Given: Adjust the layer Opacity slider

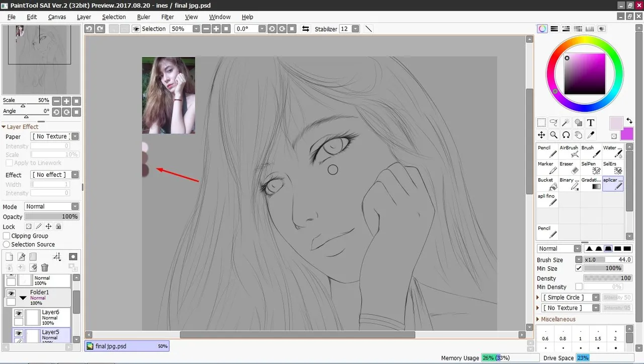Looking at the screenshot, I should click(51, 216).
